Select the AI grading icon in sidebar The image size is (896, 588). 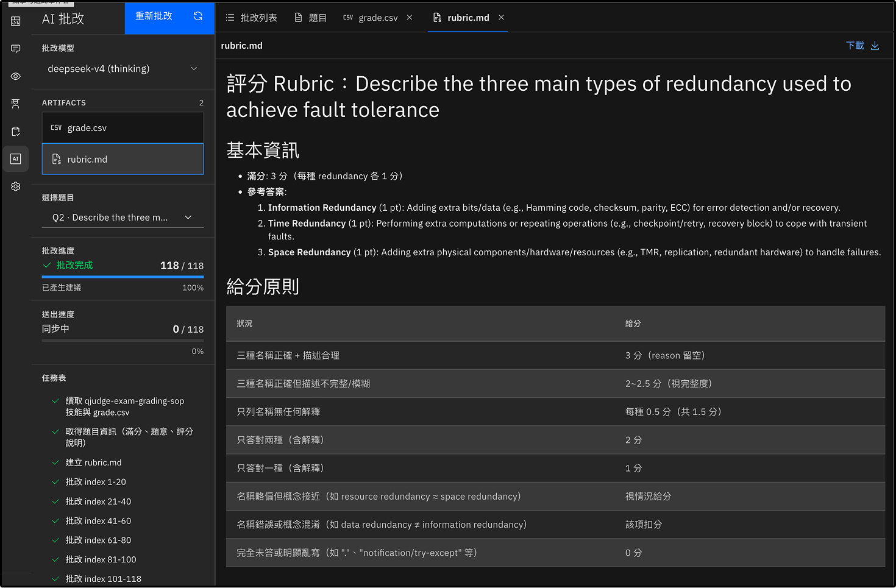tap(16, 159)
